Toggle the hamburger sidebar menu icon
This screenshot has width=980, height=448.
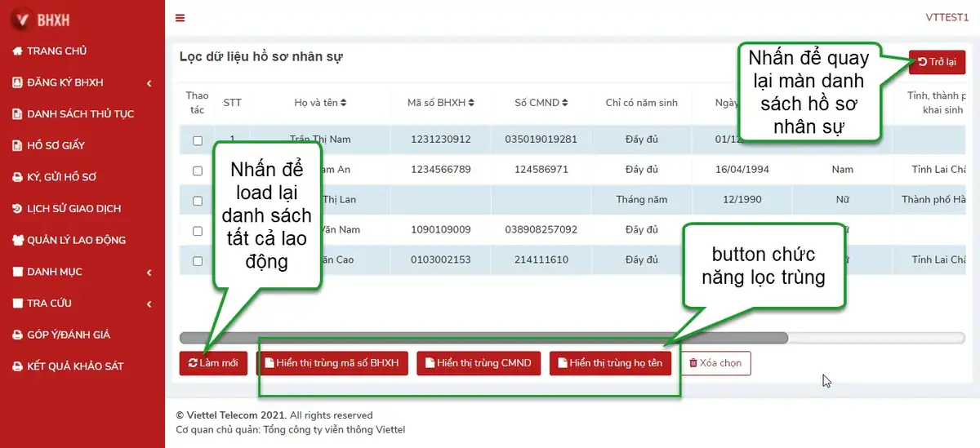[x=180, y=18]
